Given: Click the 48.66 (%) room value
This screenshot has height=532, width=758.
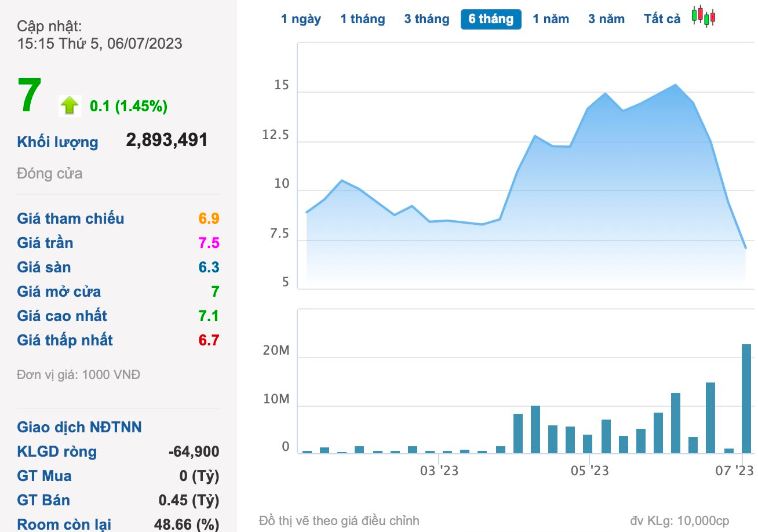Looking at the screenshot, I should (187, 524).
